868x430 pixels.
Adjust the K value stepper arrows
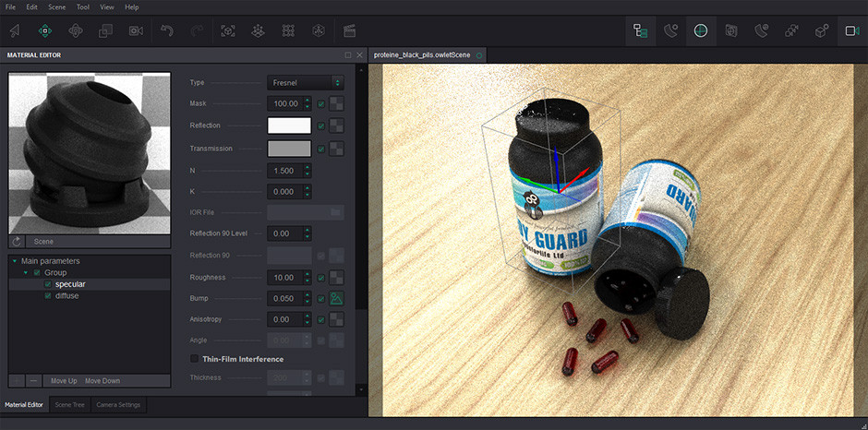click(307, 192)
